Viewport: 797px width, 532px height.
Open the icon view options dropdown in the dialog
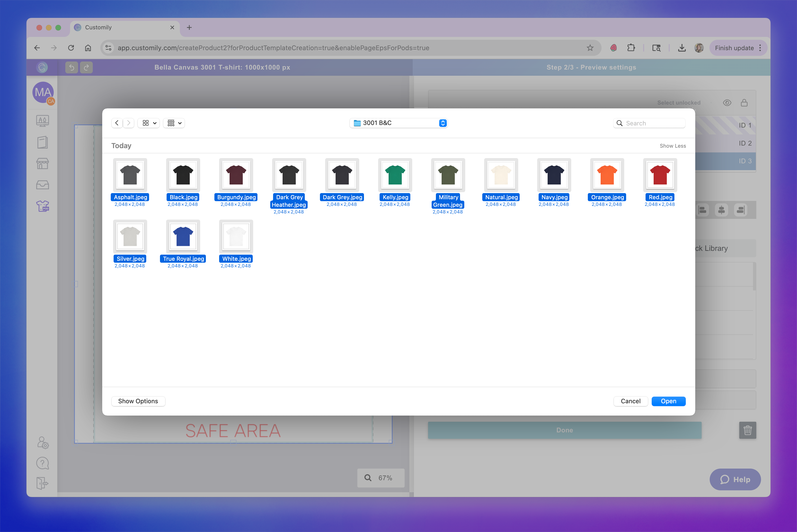(x=148, y=123)
